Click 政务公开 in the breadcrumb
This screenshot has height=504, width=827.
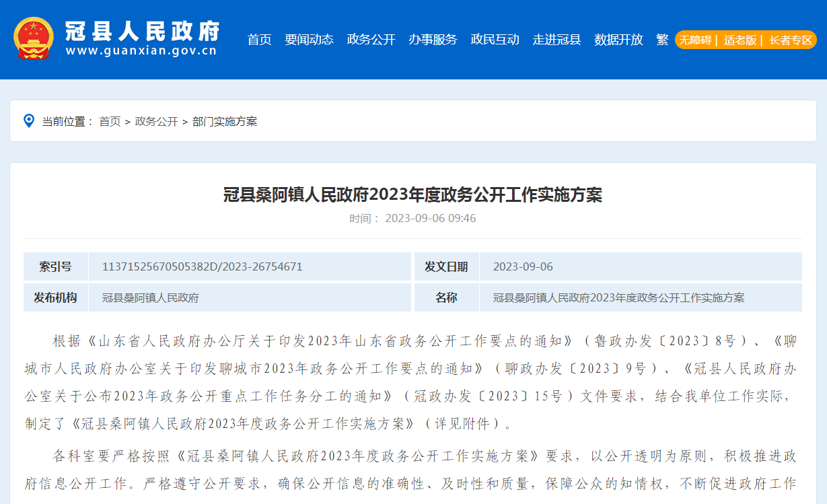156,122
